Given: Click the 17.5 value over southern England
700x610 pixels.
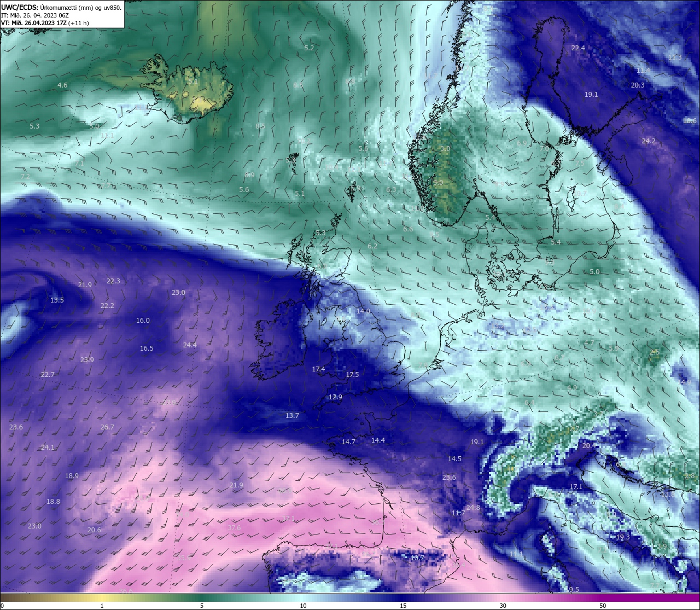Looking at the screenshot, I should click(352, 375).
